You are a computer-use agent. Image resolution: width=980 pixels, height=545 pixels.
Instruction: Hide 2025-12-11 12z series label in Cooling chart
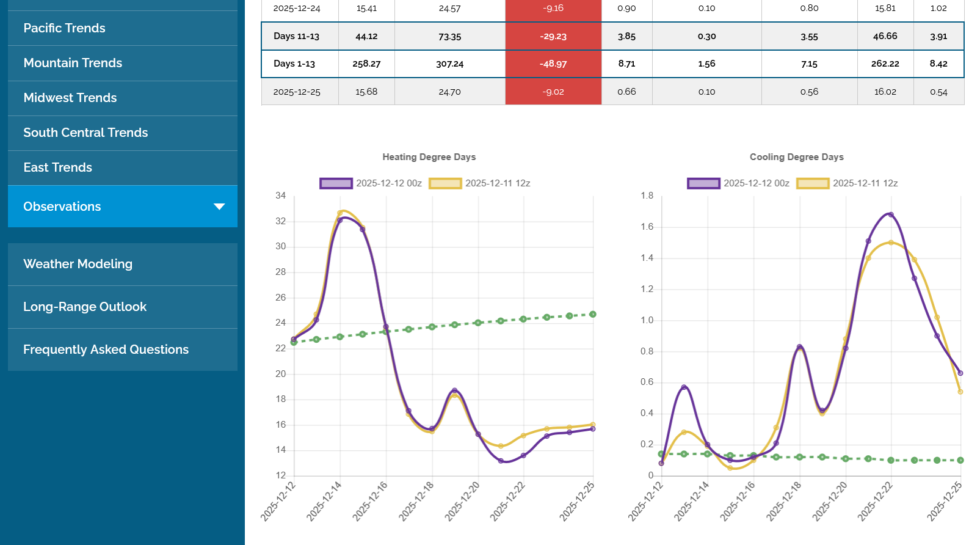tap(865, 183)
